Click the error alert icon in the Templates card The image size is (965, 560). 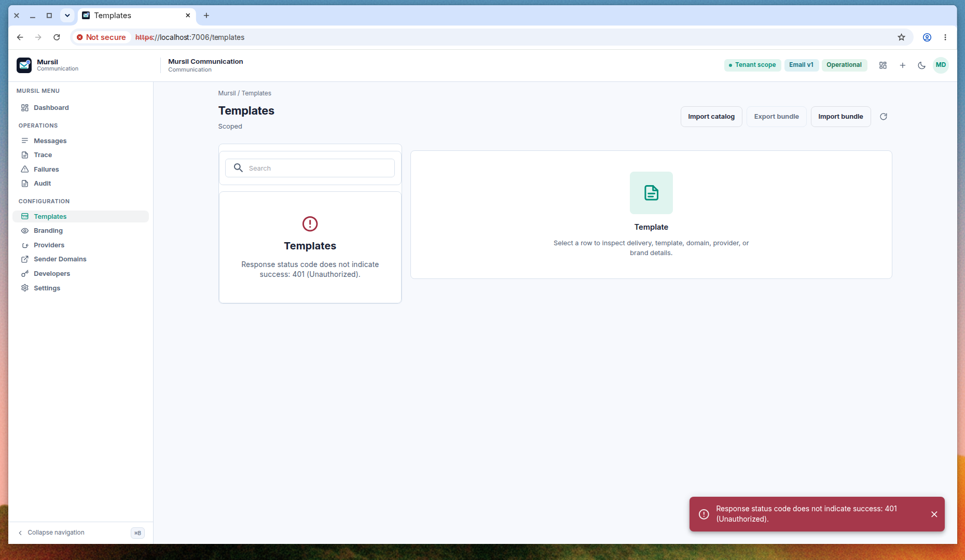[310, 224]
